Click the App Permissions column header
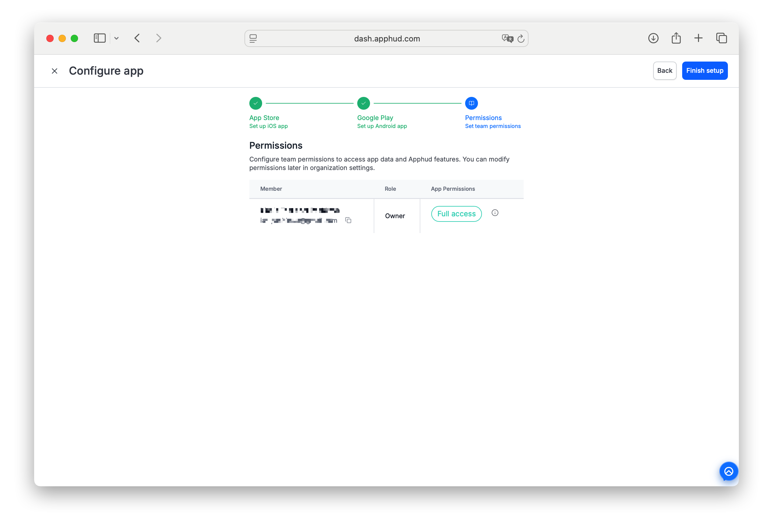This screenshot has width=773, height=532. tap(453, 189)
